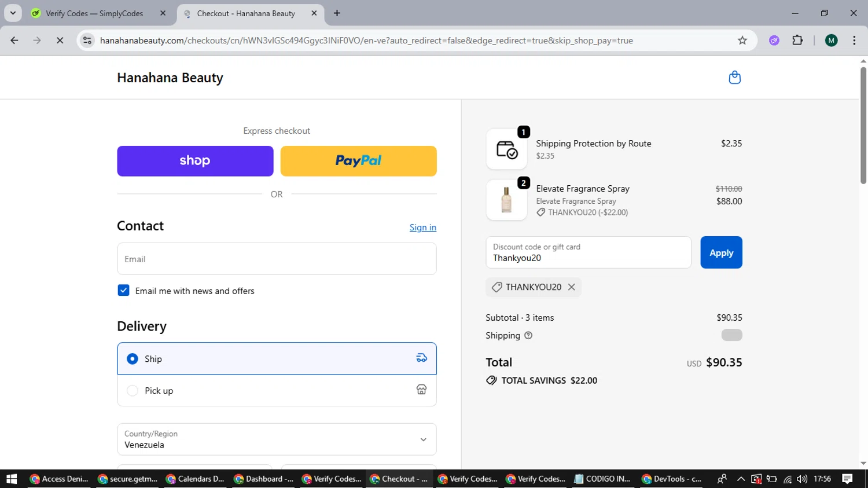Click the Hanahana Beauty store title
Screen dimensions: 868x488
tap(170, 78)
